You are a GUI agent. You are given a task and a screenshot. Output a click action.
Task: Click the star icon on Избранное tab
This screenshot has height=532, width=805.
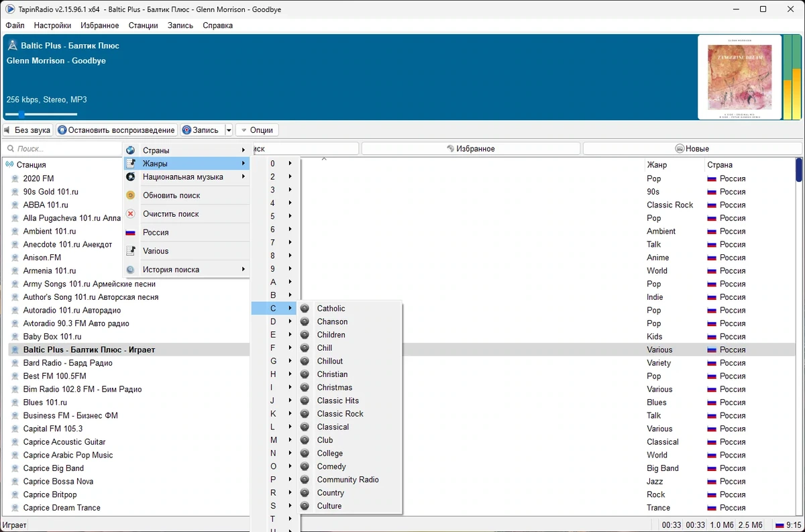pos(450,149)
